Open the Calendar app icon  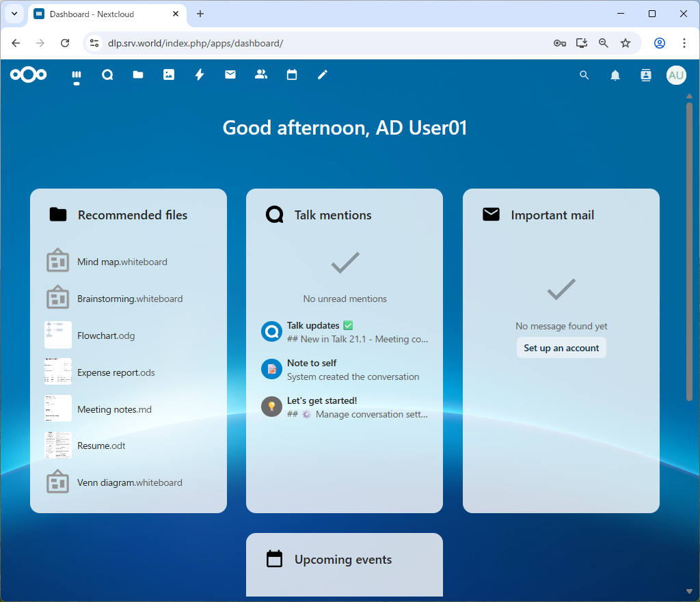tap(292, 75)
